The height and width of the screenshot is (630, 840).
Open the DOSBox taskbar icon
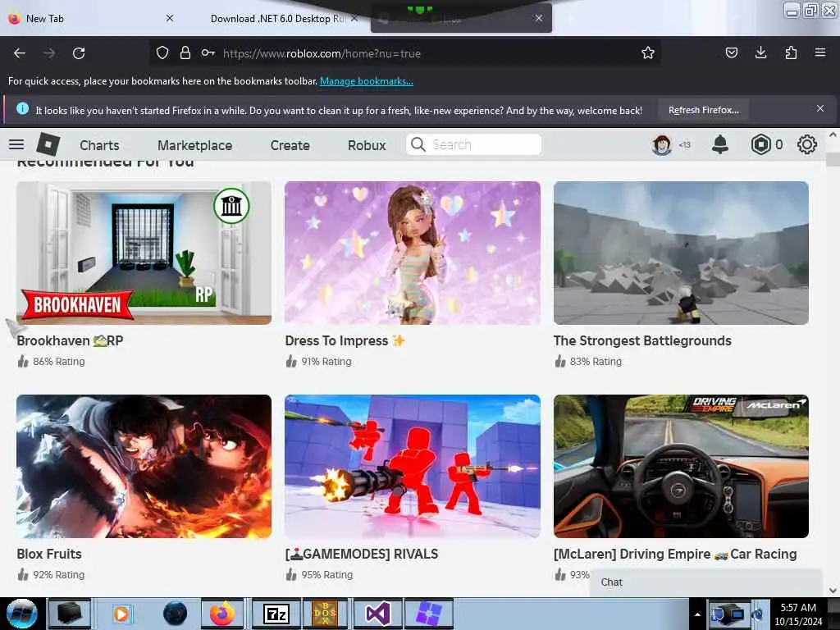[325, 614]
